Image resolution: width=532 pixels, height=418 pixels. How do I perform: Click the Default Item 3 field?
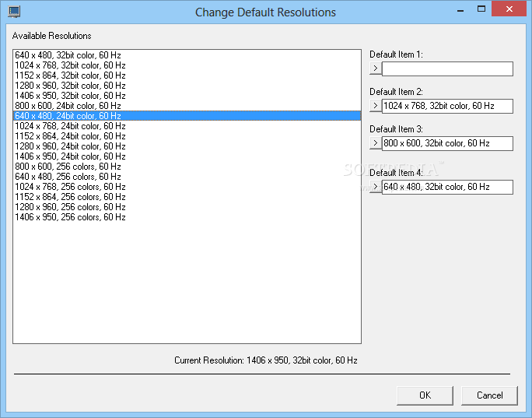coord(447,143)
